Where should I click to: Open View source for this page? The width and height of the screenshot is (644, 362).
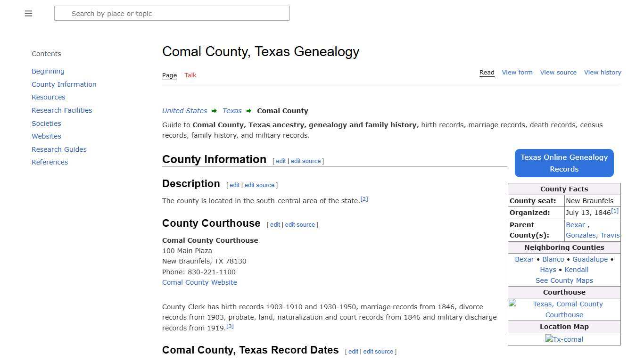pyautogui.click(x=558, y=72)
